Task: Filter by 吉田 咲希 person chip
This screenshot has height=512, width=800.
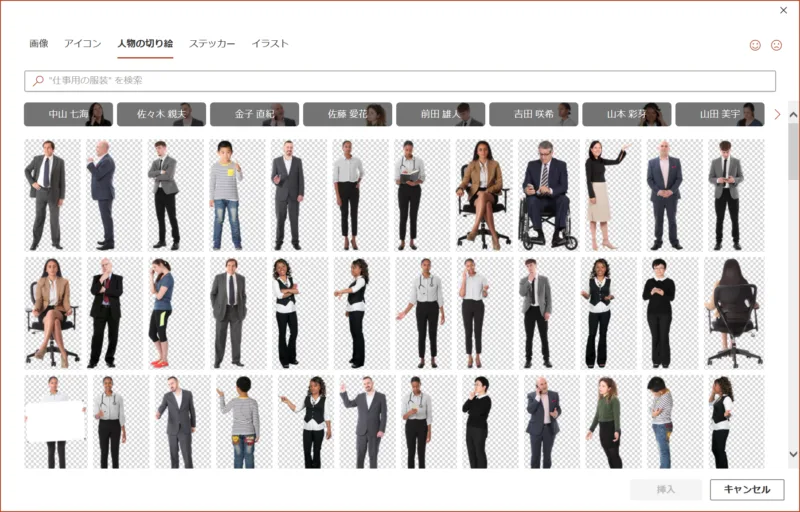Action: 534,114
